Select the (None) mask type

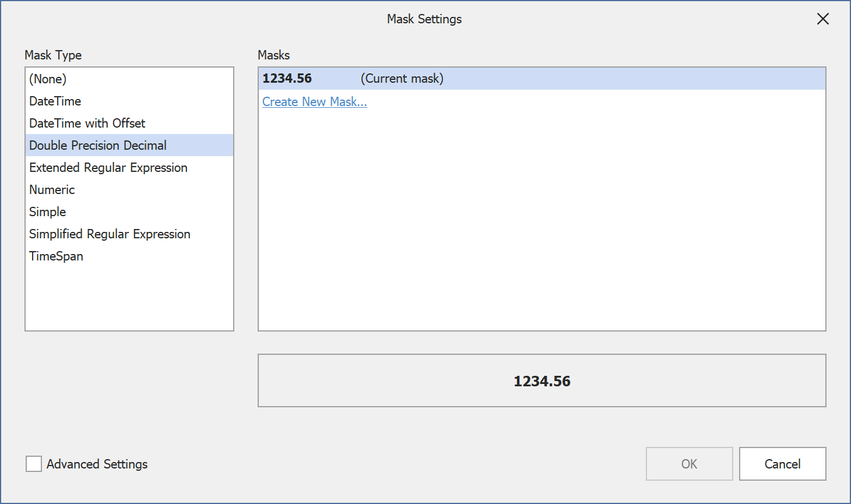[48, 79]
